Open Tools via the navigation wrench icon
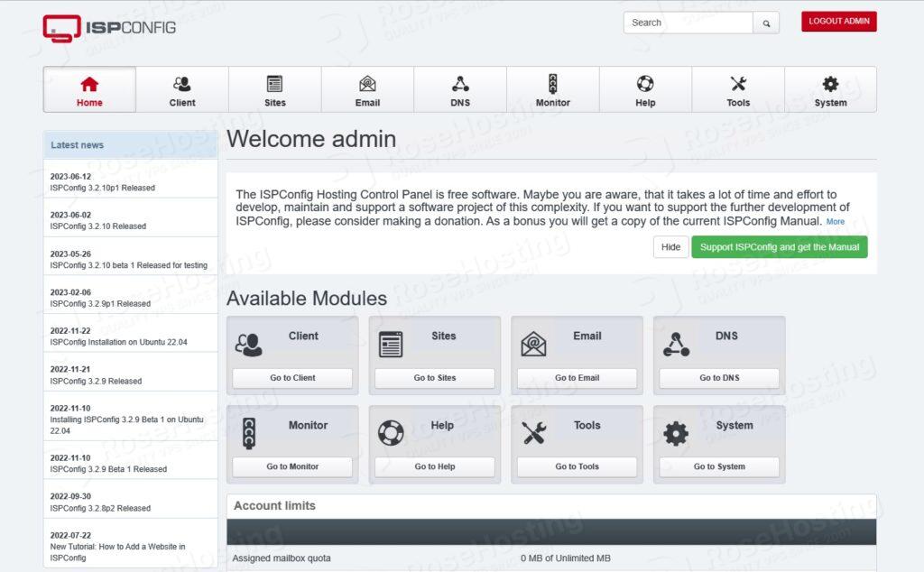This screenshot has width=924, height=572. tap(738, 84)
